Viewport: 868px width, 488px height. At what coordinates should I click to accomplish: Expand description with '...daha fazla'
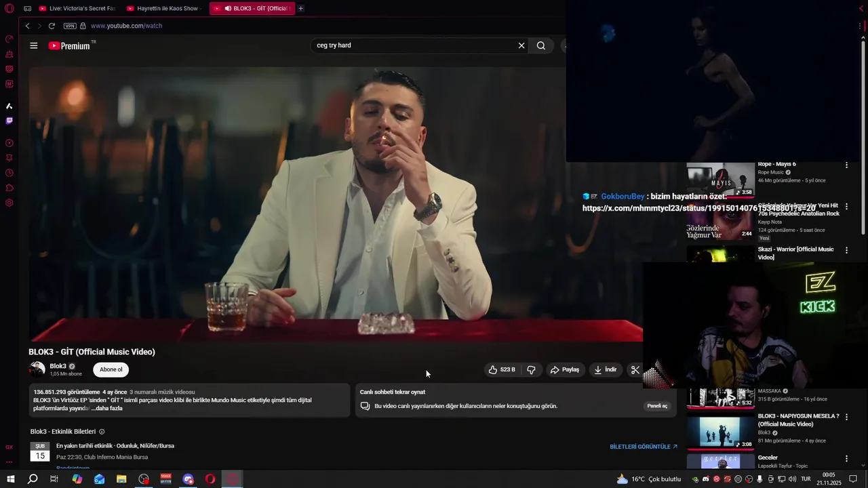106,408
